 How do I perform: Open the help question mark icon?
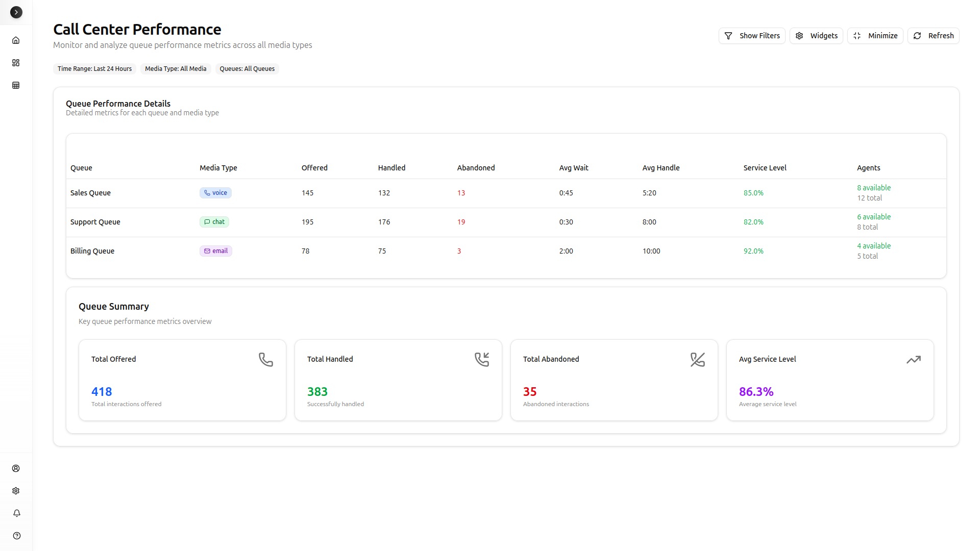tap(16, 536)
